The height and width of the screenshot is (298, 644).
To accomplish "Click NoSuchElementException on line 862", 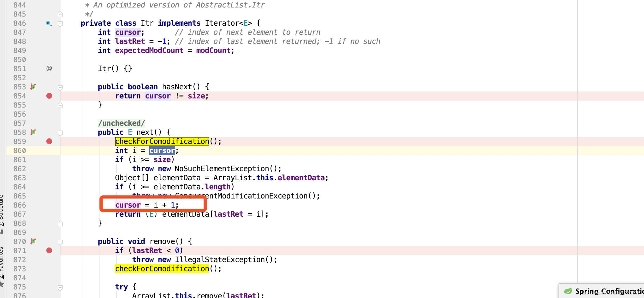I will tap(222, 169).
